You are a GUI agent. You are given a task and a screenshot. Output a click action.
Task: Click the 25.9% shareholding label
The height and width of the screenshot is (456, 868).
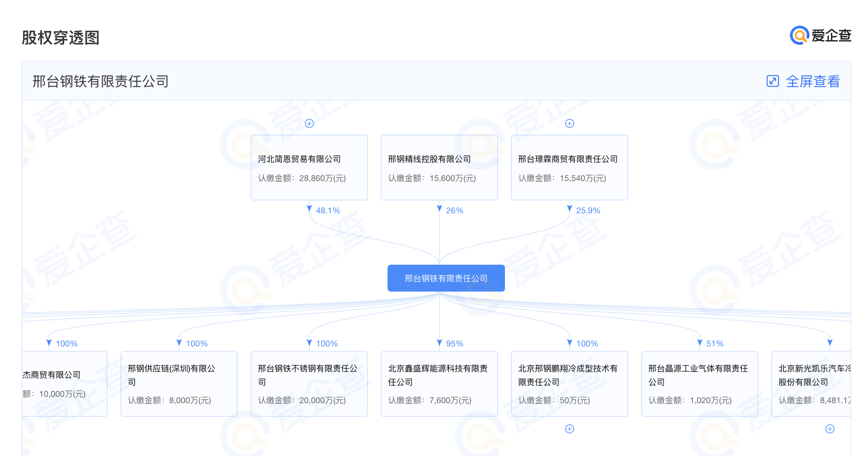(588, 210)
